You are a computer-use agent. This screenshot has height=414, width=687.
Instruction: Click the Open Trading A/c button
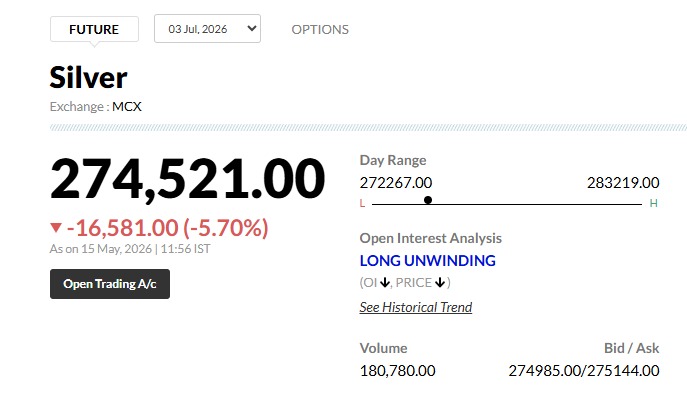click(x=110, y=284)
